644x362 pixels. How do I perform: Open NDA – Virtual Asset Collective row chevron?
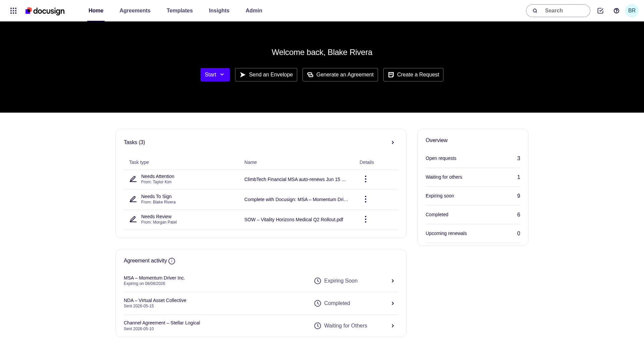(x=393, y=303)
